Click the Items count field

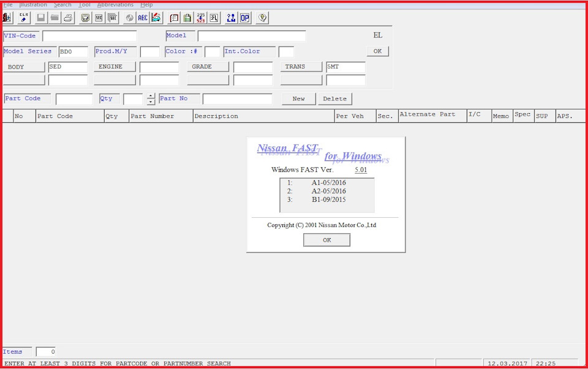(46, 352)
